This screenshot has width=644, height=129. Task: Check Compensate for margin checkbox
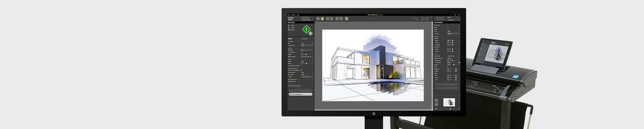pos(302,66)
